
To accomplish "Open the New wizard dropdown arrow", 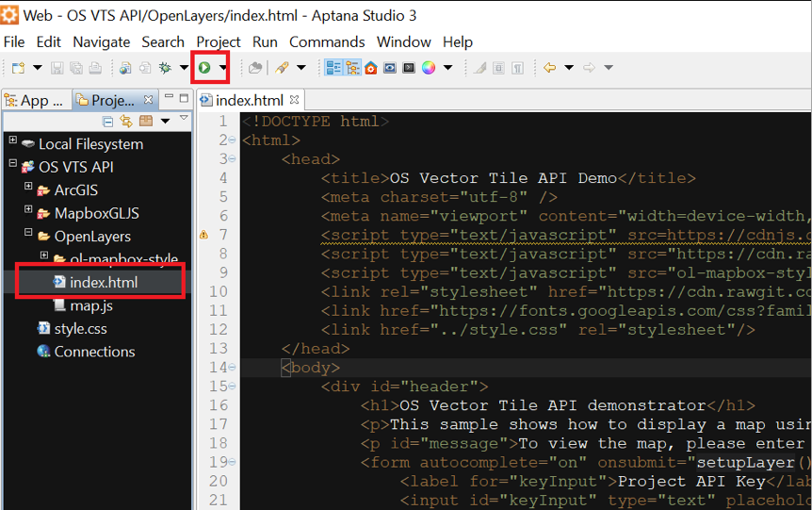I will point(38,67).
